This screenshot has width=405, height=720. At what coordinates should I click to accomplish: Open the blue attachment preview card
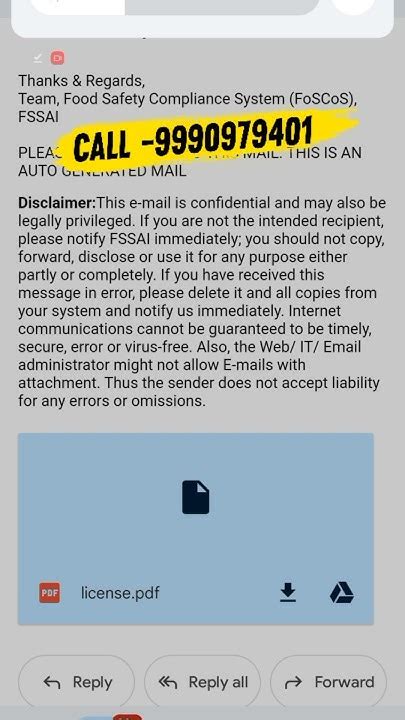pos(196,529)
